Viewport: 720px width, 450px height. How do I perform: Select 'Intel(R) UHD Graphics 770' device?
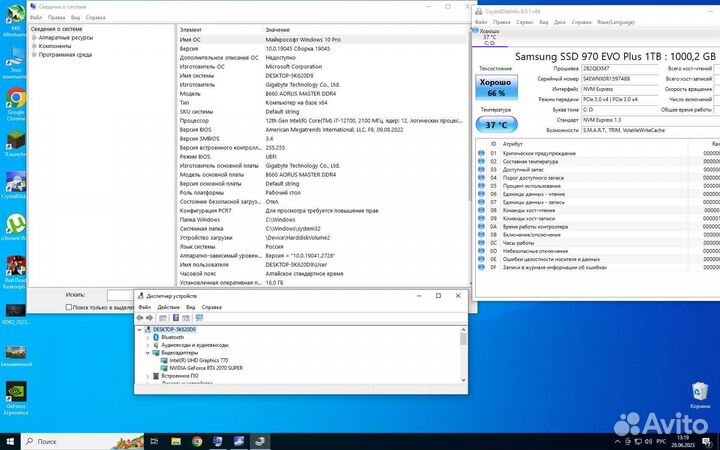[x=198, y=360]
